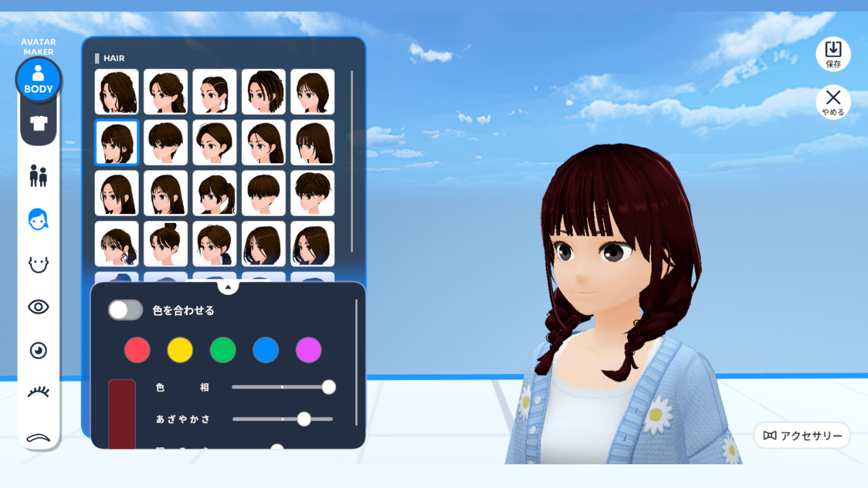Viewport: 868px width, 488px height.
Task: Choose the wavy medium hair style
Action: point(117,91)
